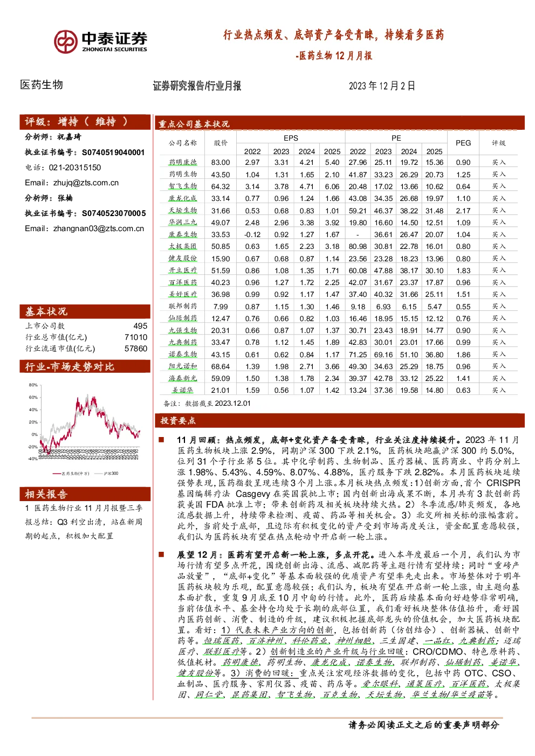Image resolution: width=535 pixels, height=756 pixels.
Task: Click the industry vs market trend chart
Action: 85,428
